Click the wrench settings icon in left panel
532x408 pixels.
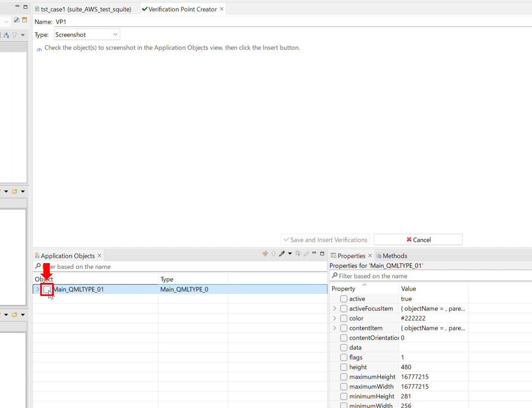16,20
